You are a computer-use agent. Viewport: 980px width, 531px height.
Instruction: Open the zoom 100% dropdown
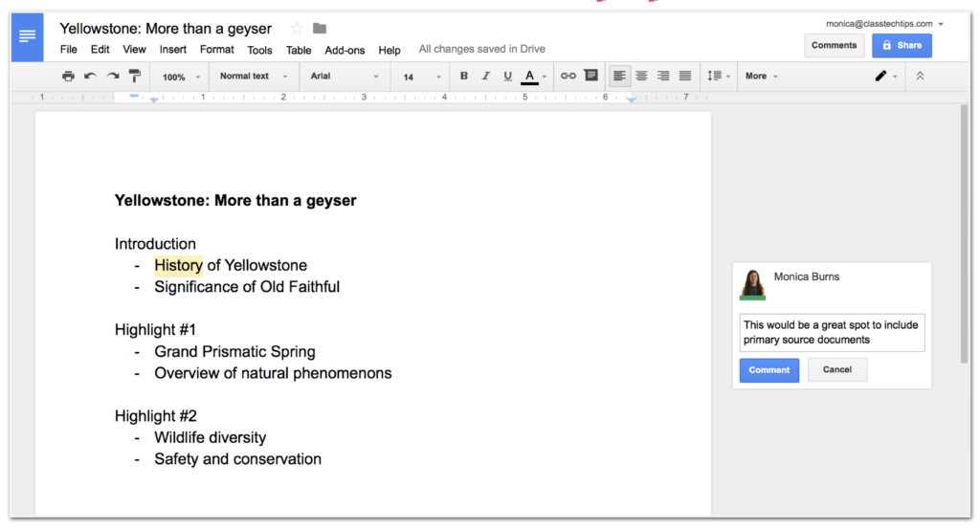pos(181,77)
